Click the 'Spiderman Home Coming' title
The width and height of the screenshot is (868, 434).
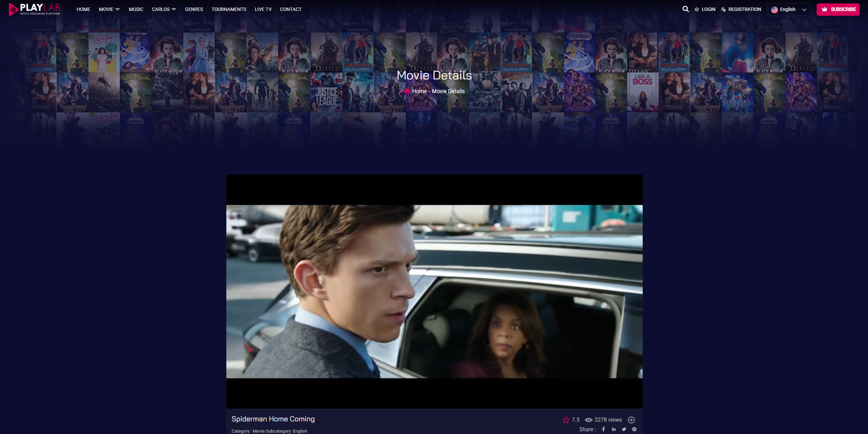click(273, 419)
